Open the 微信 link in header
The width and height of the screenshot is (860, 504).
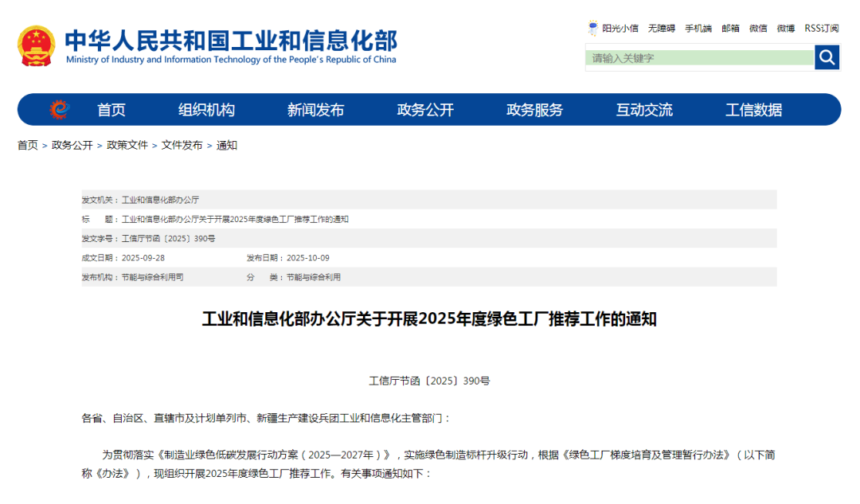758,29
